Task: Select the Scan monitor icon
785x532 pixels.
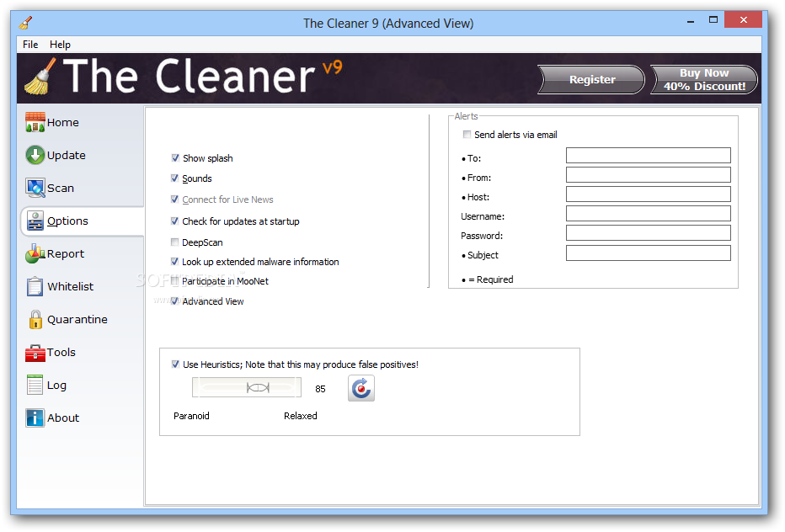Action: [35, 189]
